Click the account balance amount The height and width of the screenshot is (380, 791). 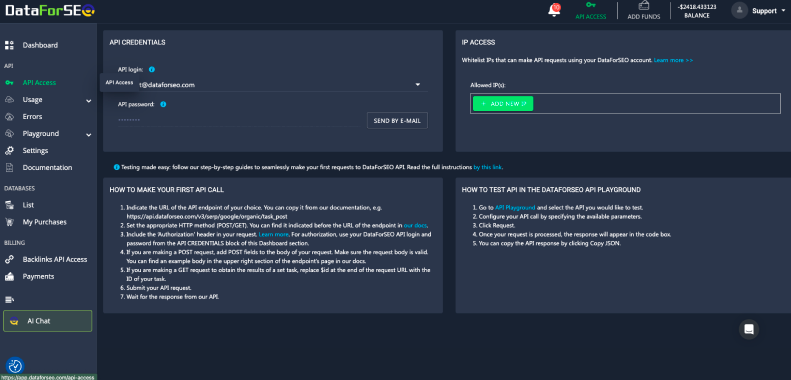point(697,7)
